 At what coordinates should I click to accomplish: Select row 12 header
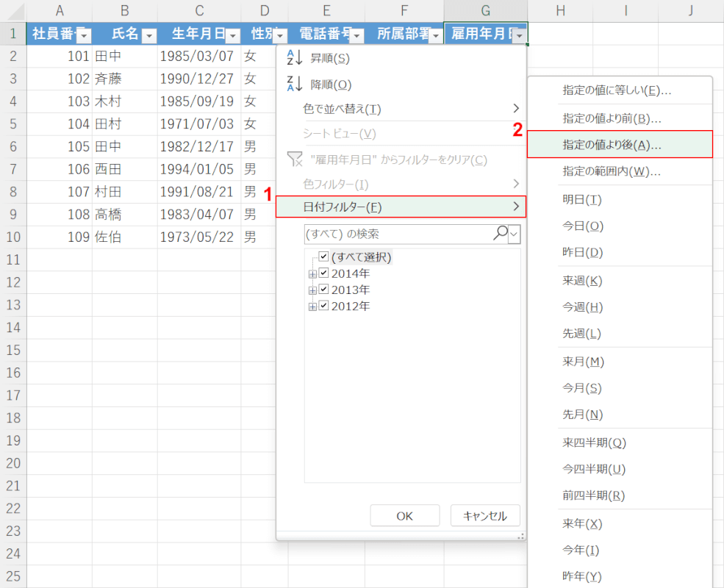(13, 282)
